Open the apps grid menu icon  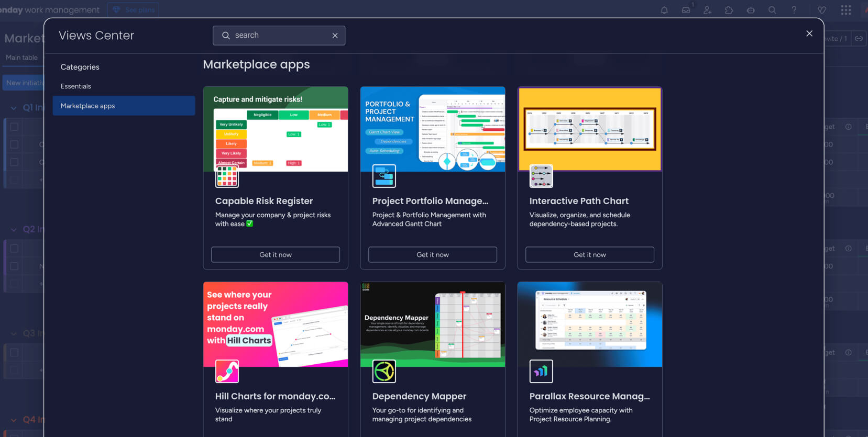tap(846, 10)
